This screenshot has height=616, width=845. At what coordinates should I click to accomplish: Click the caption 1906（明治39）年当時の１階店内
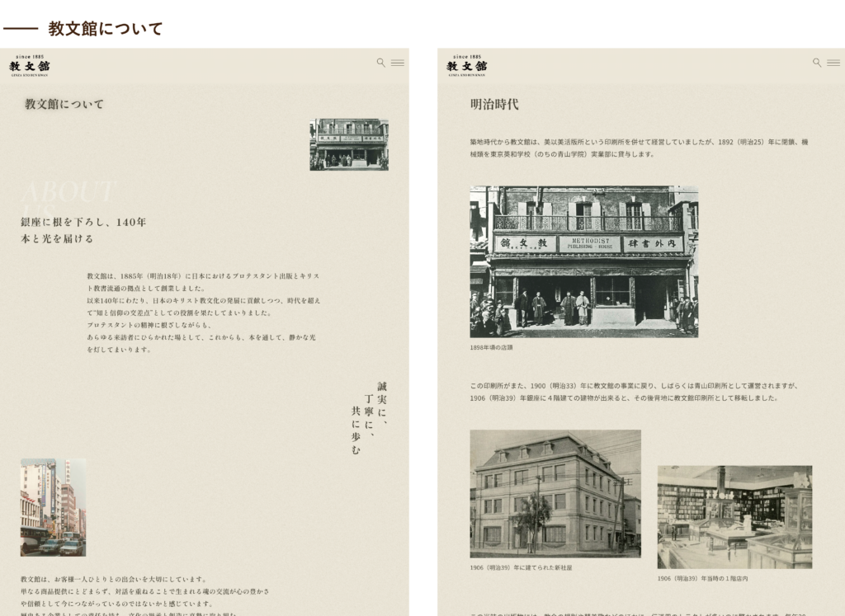click(703, 578)
